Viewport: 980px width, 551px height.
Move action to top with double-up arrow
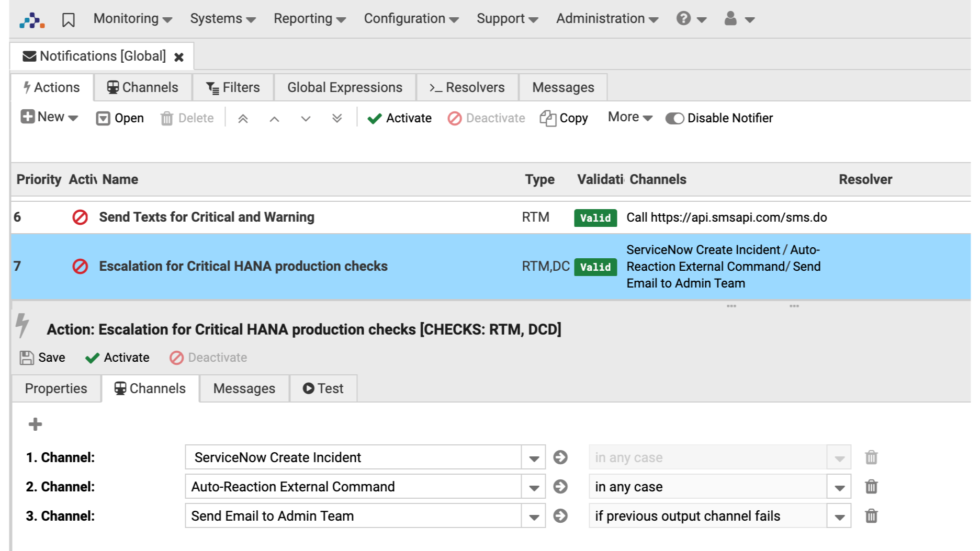(x=243, y=119)
